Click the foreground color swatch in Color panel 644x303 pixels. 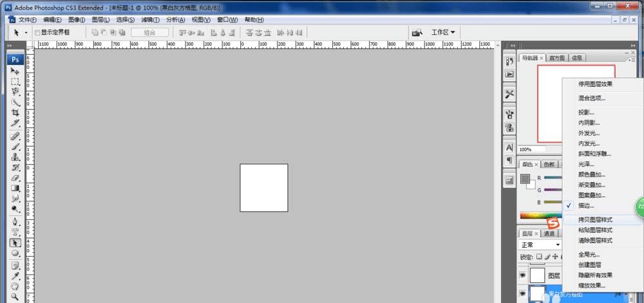(x=525, y=179)
